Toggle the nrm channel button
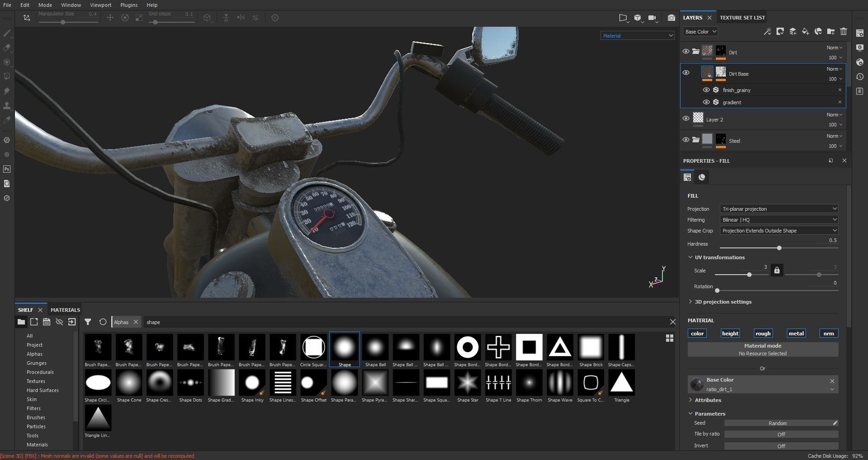Viewport: 868px width, 460px height. [x=829, y=333]
